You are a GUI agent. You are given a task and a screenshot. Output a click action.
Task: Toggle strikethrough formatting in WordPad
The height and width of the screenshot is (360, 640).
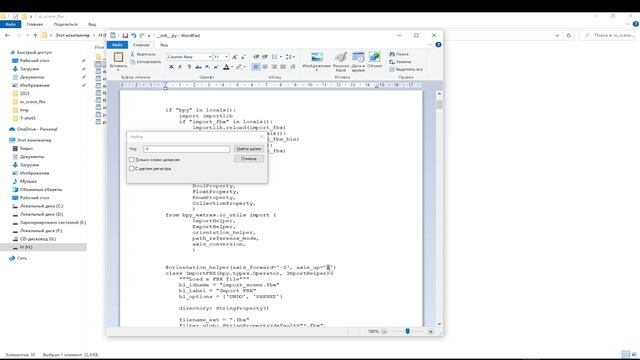(x=198, y=67)
